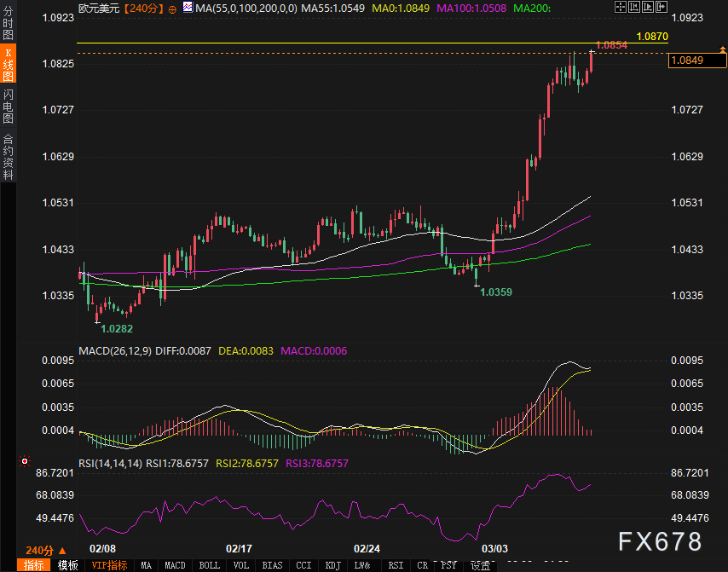This screenshot has height=572, width=728.
Task: Click the crosshair cursor icon at top right
Action: click(x=621, y=7)
